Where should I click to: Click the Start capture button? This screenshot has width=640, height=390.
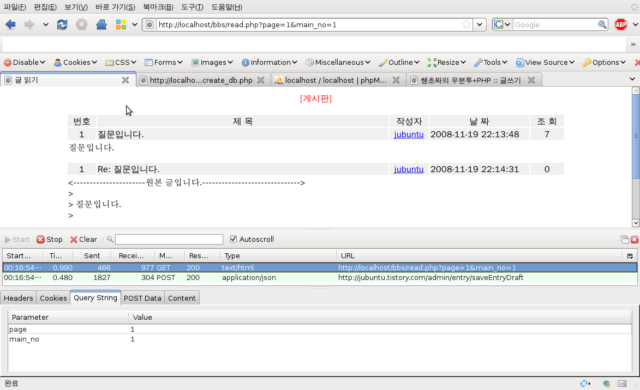[x=17, y=239]
